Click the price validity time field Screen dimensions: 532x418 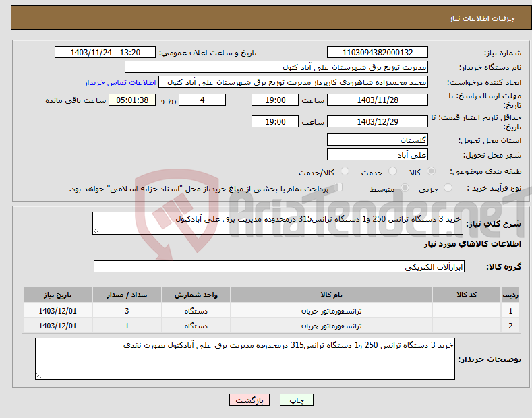pyautogui.click(x=275, y=121)
